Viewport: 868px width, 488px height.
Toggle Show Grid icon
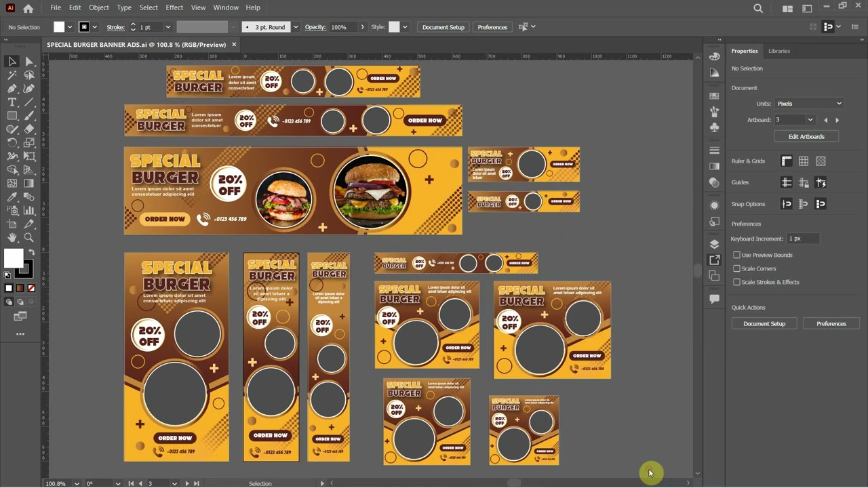pos(804,161)
